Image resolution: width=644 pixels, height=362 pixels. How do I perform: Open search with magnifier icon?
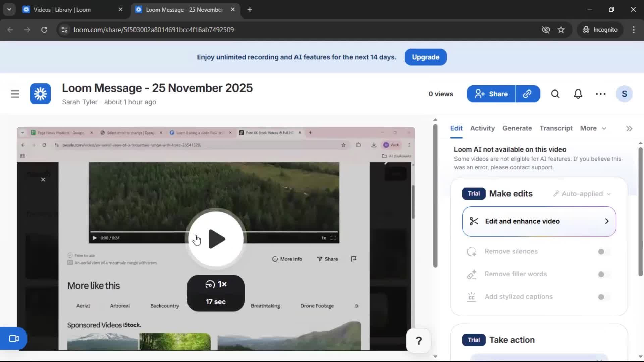(555, 94)
